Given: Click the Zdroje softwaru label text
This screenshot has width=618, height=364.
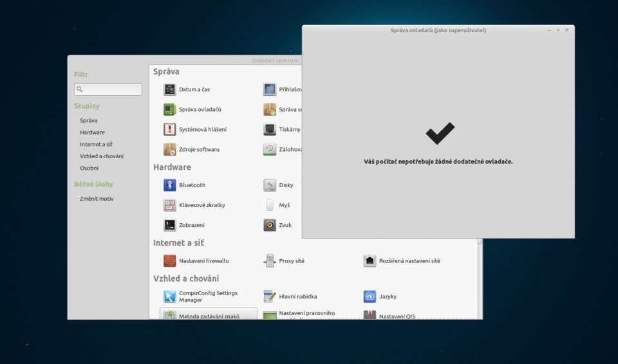Looking at the screenshot, I should click(199, 149).
